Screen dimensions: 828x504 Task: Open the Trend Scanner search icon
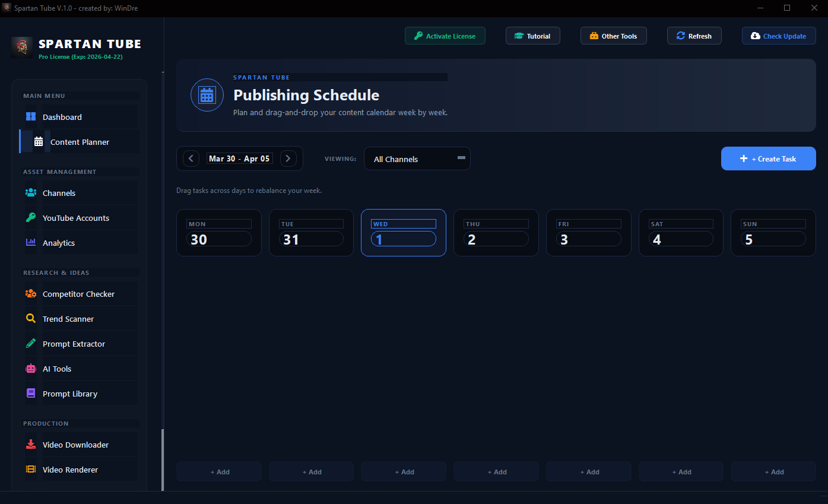[30, 319]
